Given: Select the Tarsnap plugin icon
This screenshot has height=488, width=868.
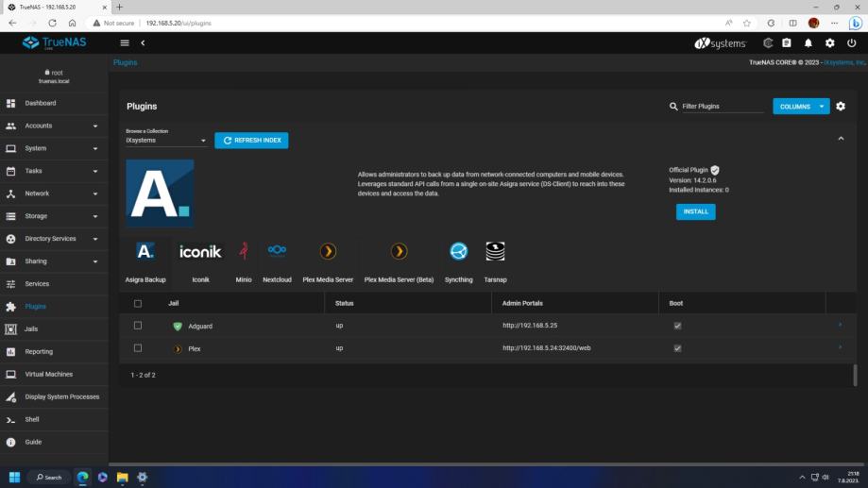Looking at the screenshot, I should tap(495, 251).
